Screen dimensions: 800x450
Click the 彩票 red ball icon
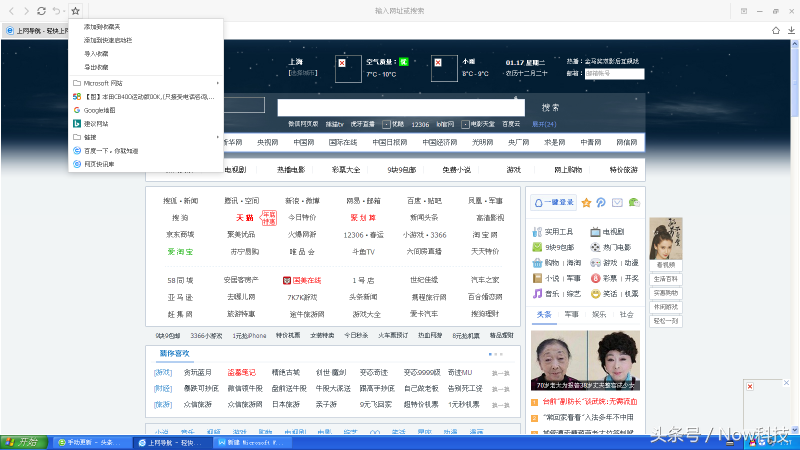[595, 278]
